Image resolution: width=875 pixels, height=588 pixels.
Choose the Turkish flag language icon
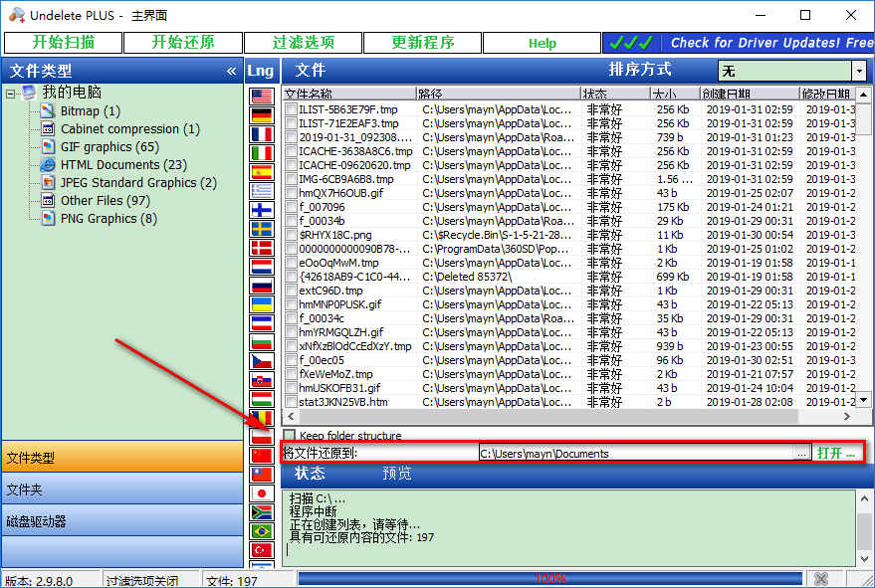(x=261, y=550)
